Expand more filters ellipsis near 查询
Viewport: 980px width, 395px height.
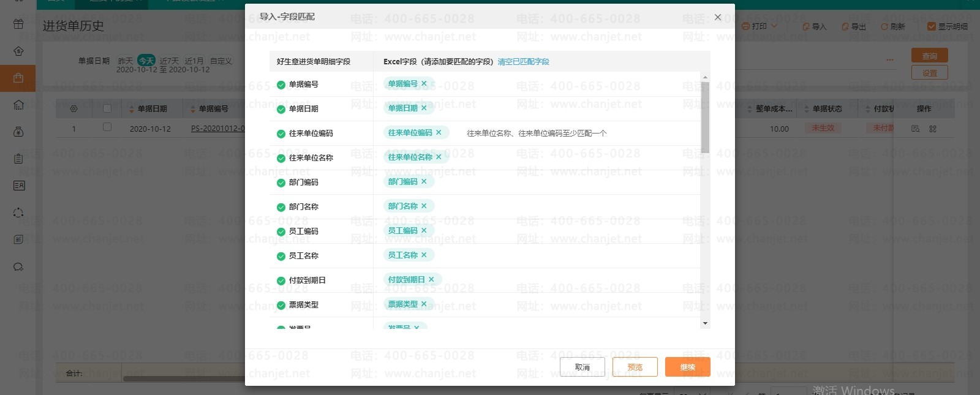pyautogui.click(x=890, y=59)
